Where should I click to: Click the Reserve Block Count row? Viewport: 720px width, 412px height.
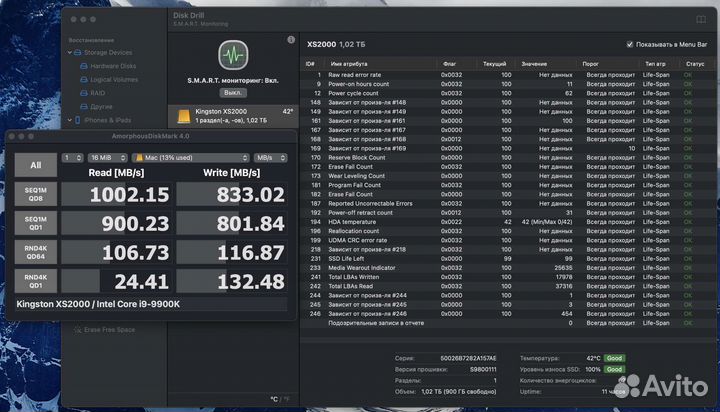[507, 158]
